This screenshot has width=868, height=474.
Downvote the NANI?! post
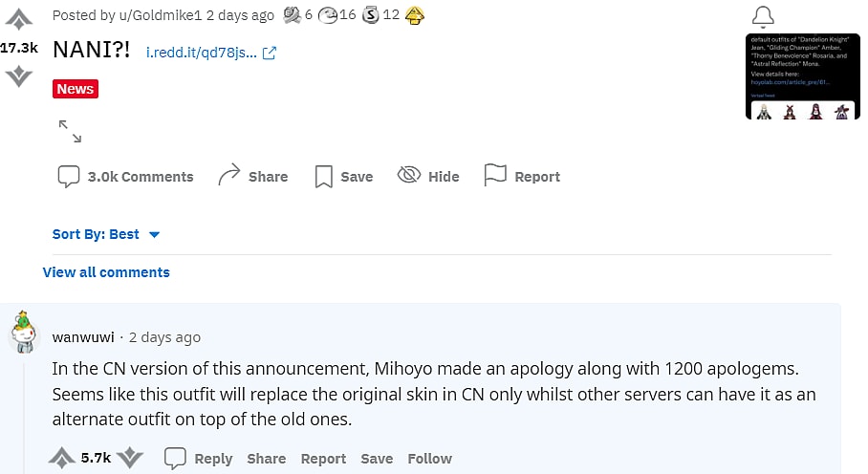[x=18, y=75]
